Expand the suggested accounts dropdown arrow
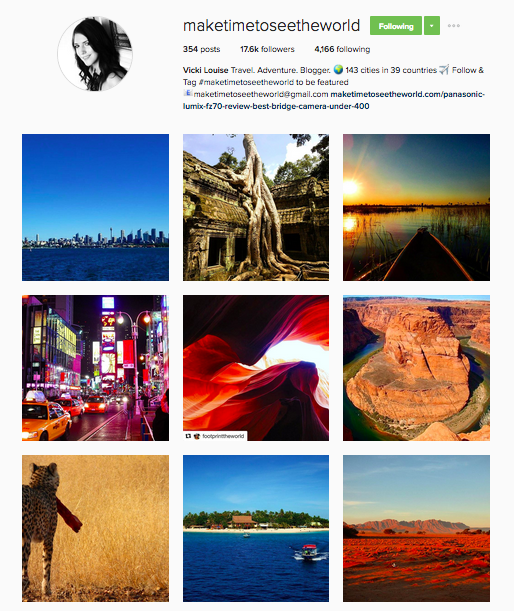Image resolution: width=514 pixels, height=611 pixels. point(432,26)
